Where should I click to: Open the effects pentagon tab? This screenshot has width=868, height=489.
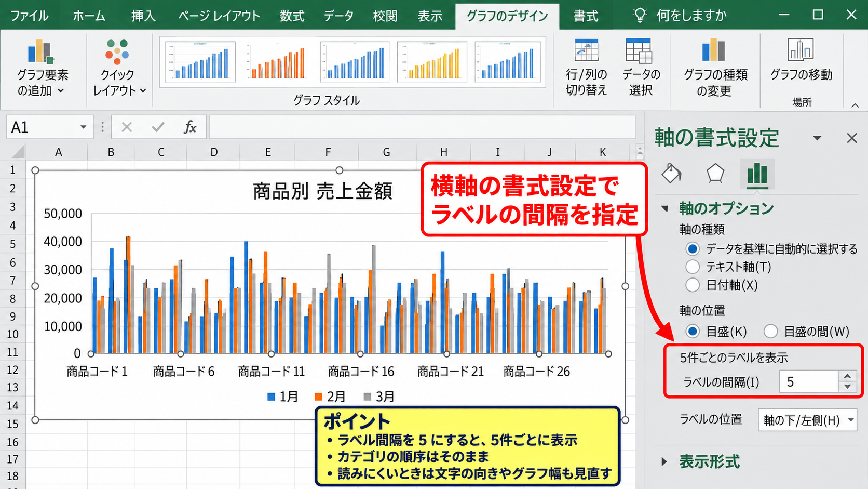tap(715, 174)
